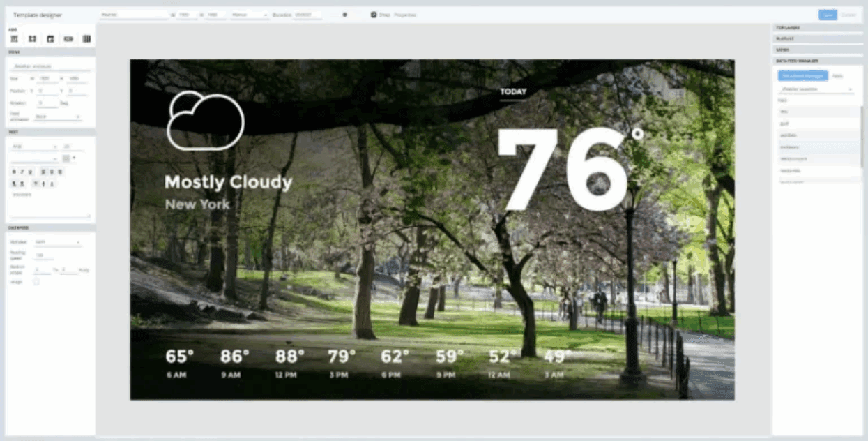The width and height of the screenshot is (868, 441).
Task: Toggle italic text formatting
Action: 22,171
